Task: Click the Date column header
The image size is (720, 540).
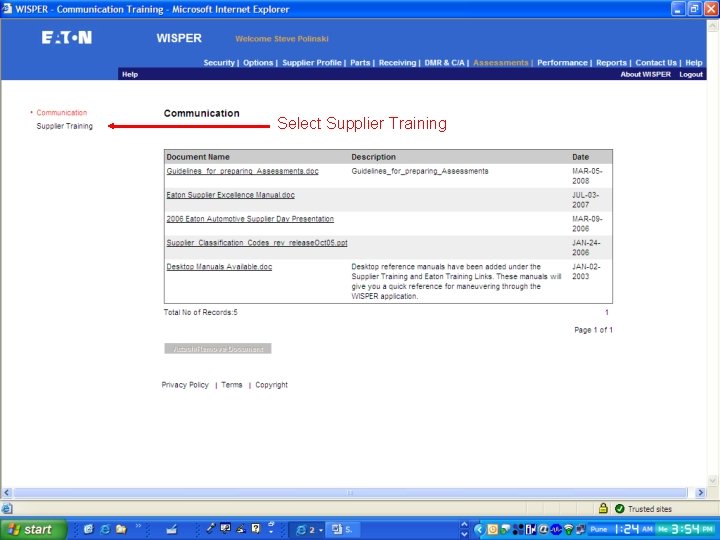Action: (x=580, y=157)
